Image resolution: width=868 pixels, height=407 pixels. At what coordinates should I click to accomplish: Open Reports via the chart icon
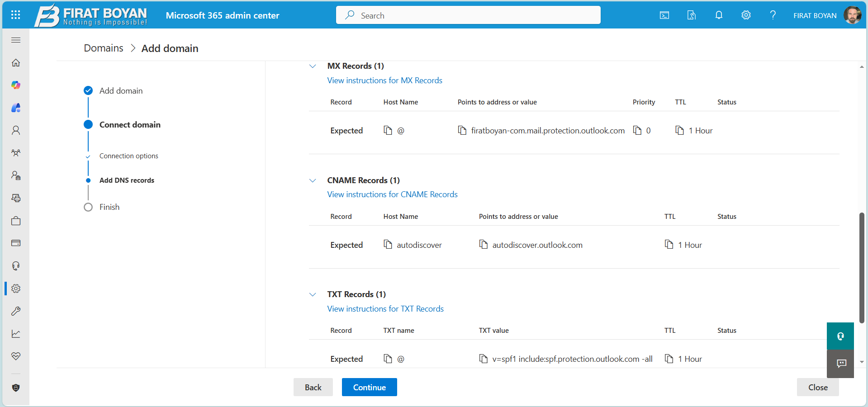tap(15, 334)
